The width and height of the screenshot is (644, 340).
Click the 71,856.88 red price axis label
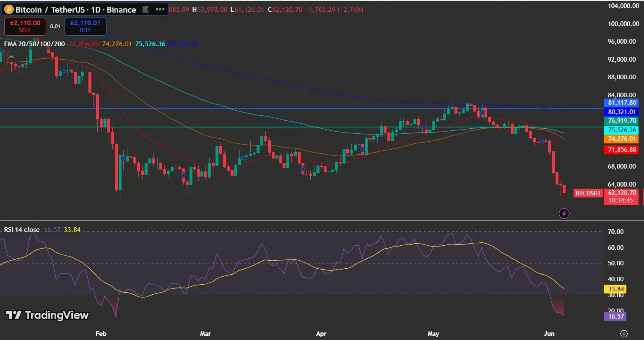pos(622,150)
